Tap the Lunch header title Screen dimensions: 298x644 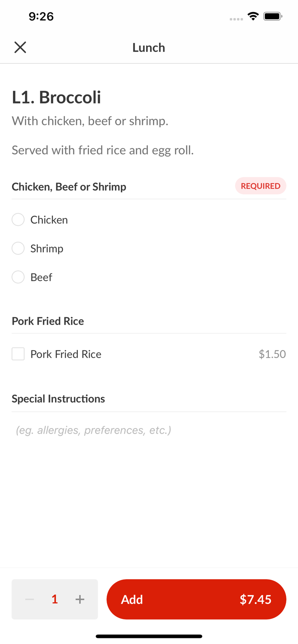pyautogui.click(x=149, y=47)
